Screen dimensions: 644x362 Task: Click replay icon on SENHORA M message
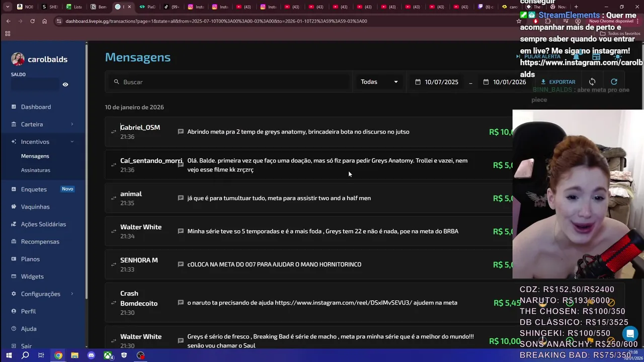click(113, 264)
